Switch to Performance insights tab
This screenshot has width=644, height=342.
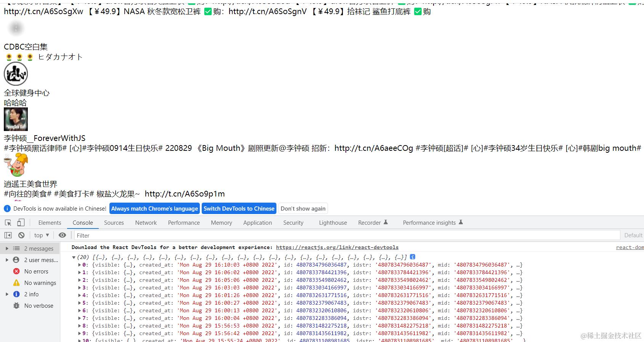coord(433,223)
